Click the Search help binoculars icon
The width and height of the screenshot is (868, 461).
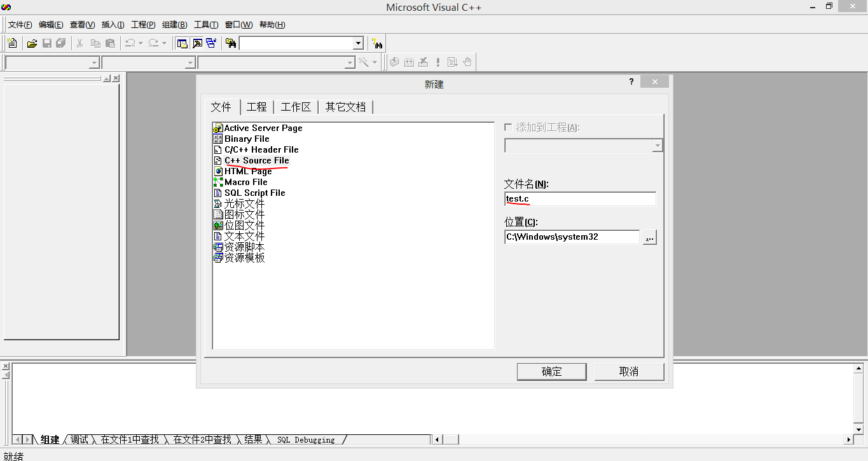pos(377,43)
